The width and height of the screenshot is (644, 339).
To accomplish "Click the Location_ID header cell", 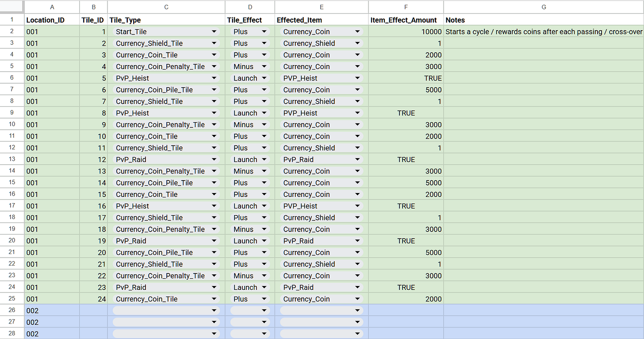I will pyautogui.click(x=52, y=20).
